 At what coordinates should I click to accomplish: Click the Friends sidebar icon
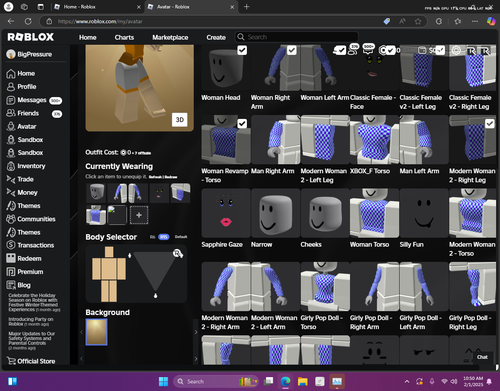11,113
